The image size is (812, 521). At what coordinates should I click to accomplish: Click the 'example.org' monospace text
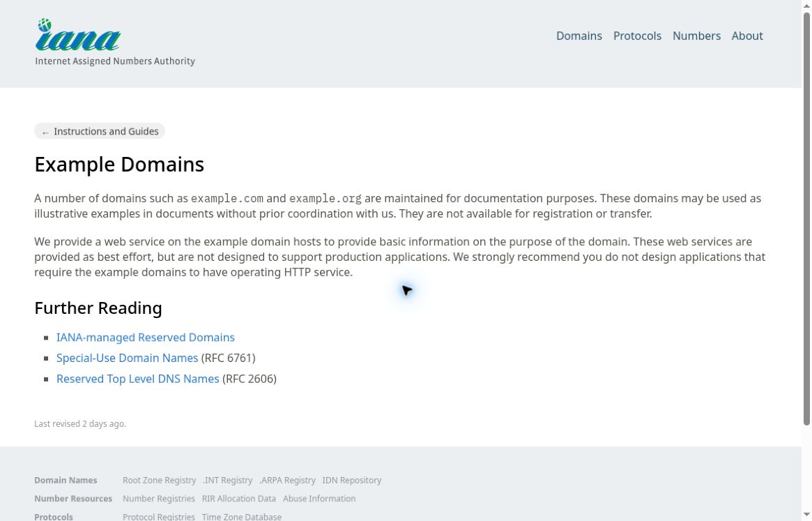coord(325,199)
